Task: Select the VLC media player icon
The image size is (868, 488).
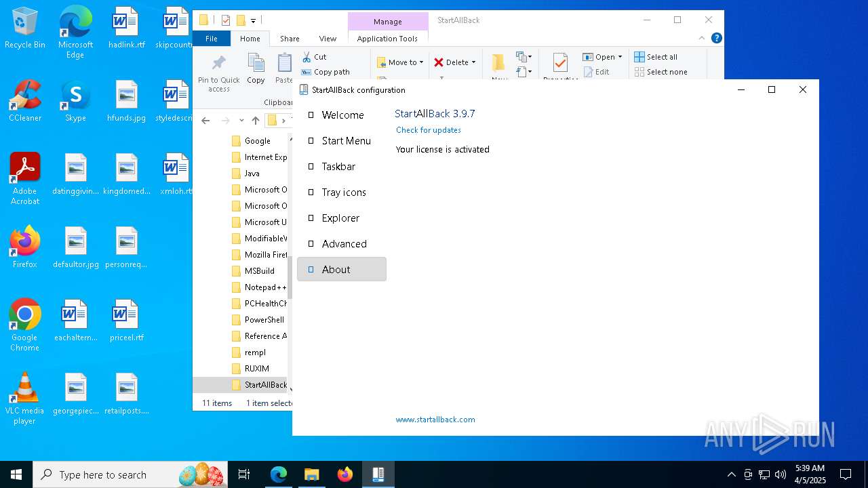Action: [x=25, y=399]
